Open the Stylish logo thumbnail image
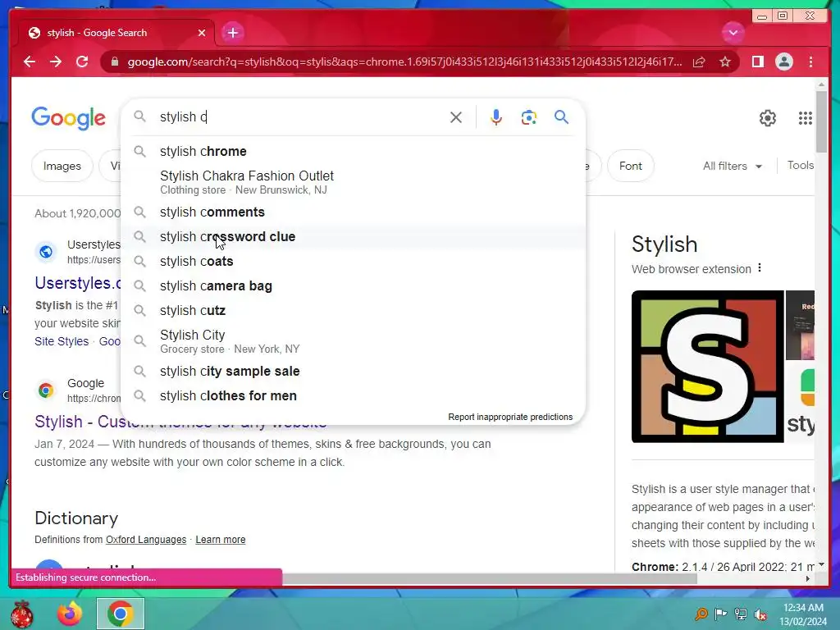The image size is (840, 630). point(708,367)
